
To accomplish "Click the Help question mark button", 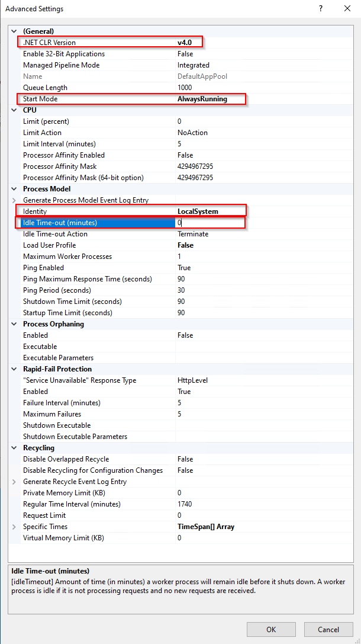I will click(x=320, y=9).
